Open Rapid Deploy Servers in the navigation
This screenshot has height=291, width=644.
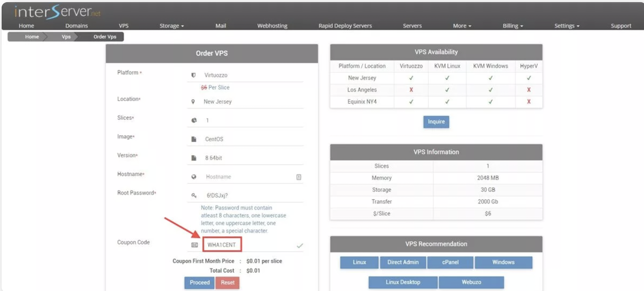[345, 26]
